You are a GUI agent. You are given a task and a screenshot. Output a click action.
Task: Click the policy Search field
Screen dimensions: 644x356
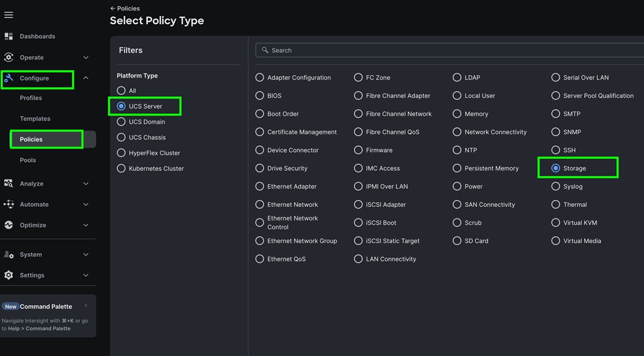tap(450, 50)
